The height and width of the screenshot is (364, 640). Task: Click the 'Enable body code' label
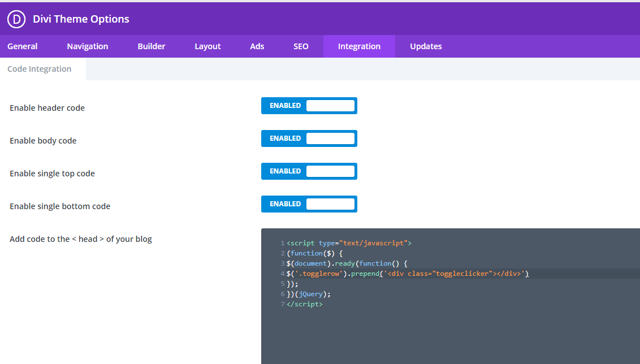pyautogui.click(x=44, y=141)
